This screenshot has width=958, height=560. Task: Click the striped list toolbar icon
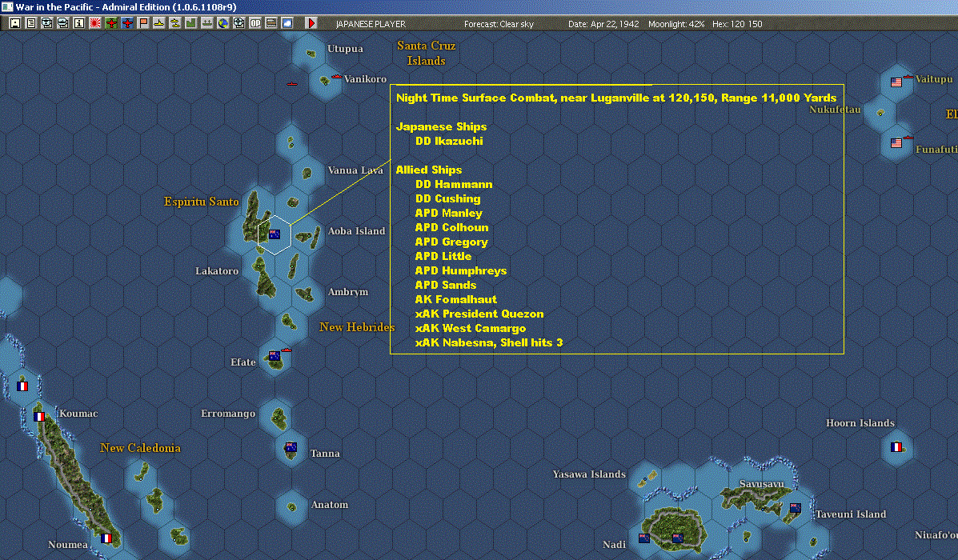click(x=271, y=23)
